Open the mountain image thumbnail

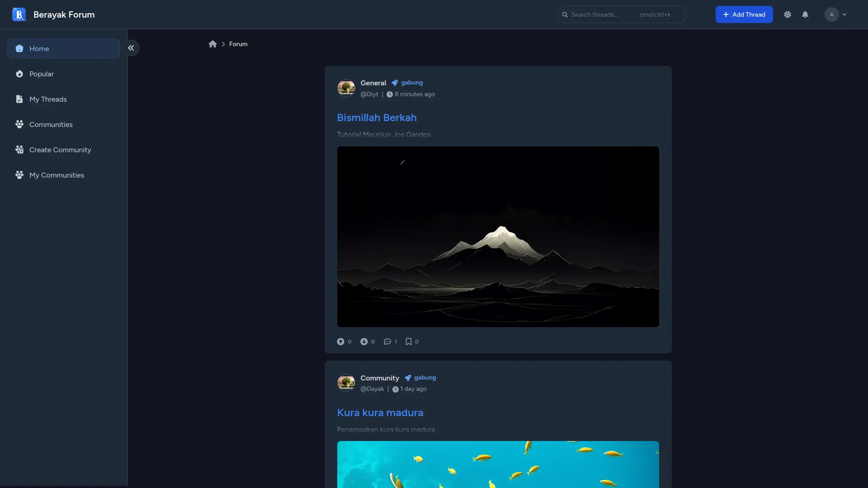pyautogui.click(x=498, y=236)
